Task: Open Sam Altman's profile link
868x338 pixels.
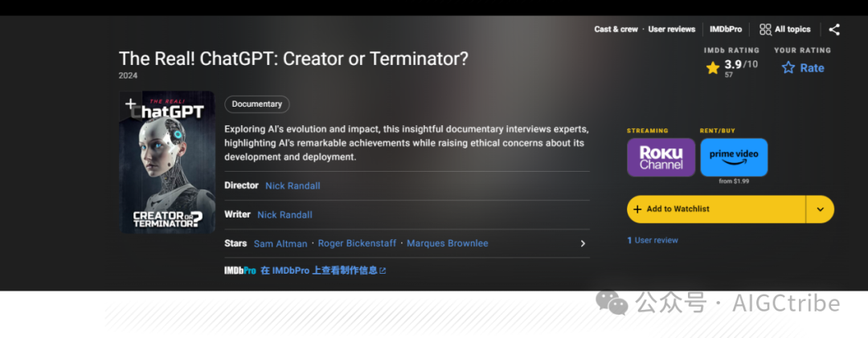Action: (x=280, y=243)
